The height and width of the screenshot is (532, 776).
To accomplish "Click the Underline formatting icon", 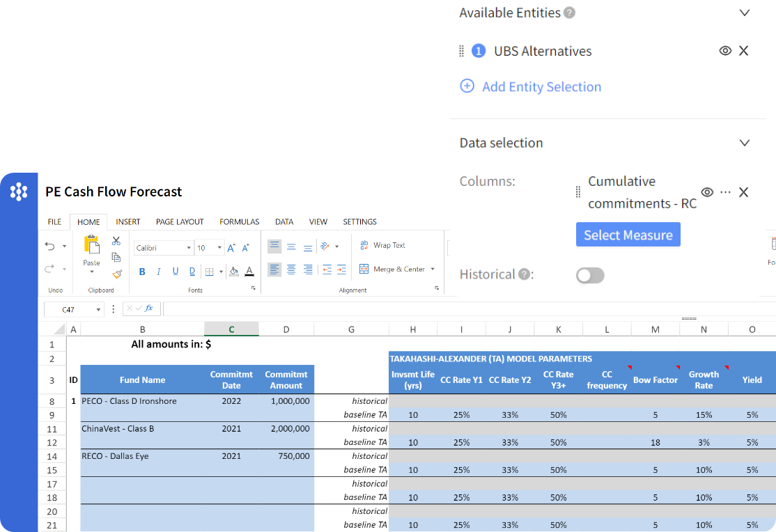I will pyautogui.click(x=175, y=272).
